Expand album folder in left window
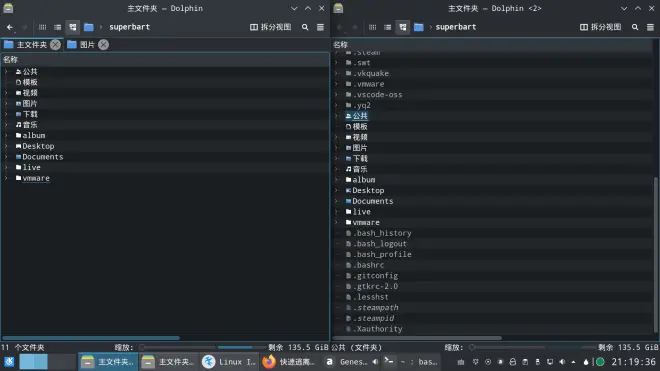 (x=6, y=136)
